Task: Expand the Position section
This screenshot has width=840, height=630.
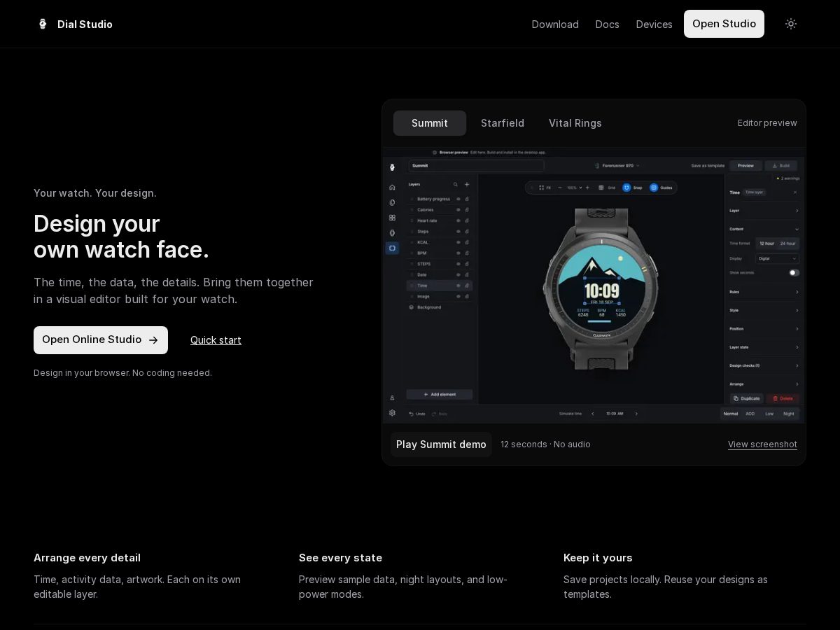Action: [764, 329]
